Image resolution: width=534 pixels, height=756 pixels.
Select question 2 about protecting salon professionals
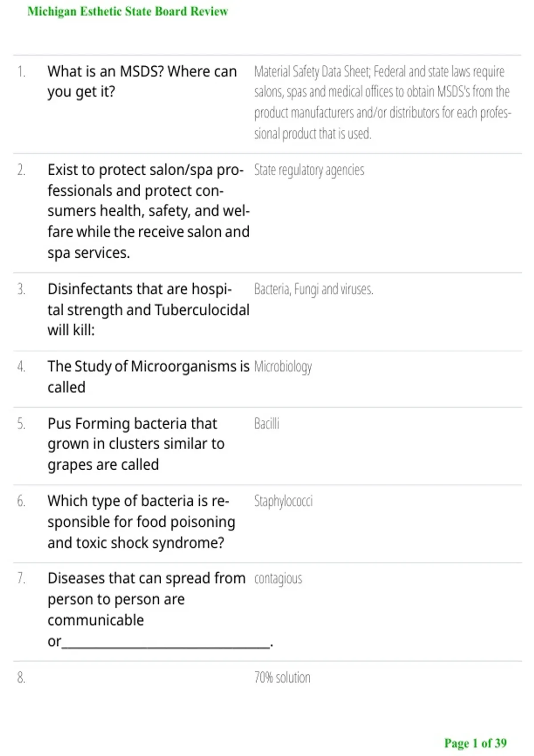tap(148, 211)
